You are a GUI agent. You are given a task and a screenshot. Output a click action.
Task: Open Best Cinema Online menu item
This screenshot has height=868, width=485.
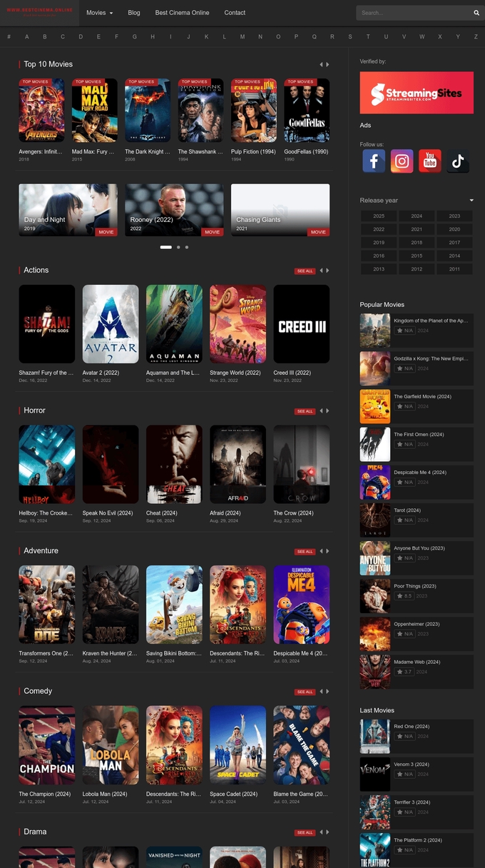coord(182,13)
